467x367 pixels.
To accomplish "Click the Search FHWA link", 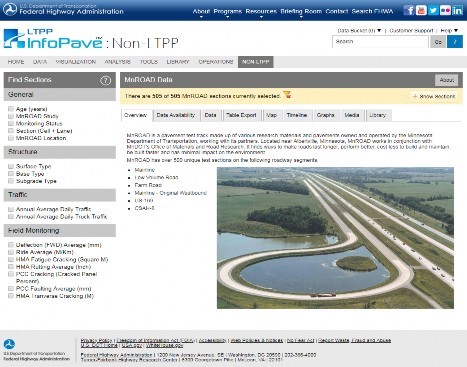I will [372, 11].
